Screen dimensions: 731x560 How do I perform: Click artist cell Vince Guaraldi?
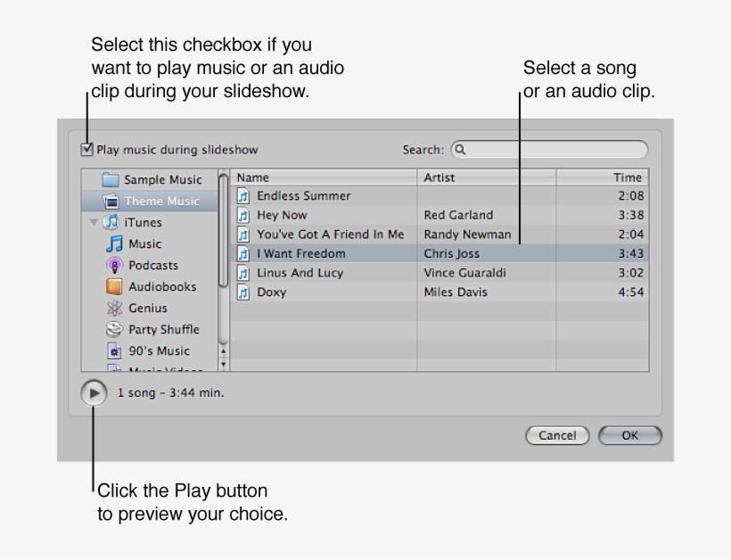(464, 273)
